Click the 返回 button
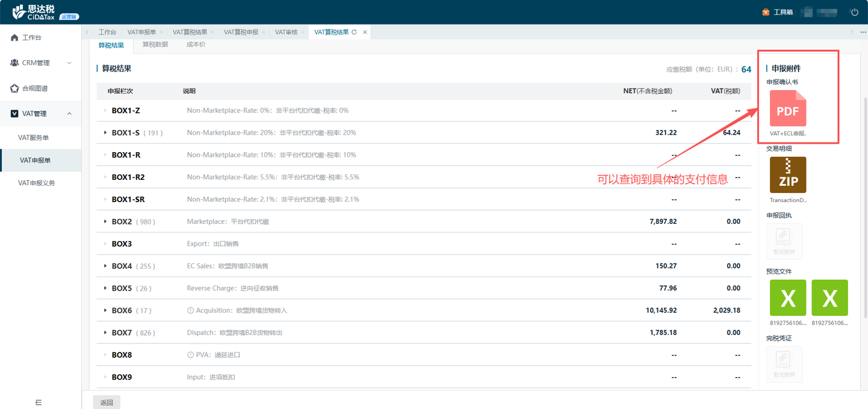This screenshot has height=409, width=868. 107,402
